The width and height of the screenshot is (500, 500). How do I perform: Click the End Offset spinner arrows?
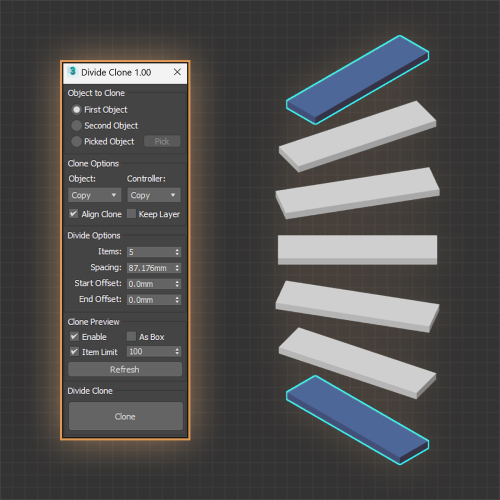tap(177, 300)
